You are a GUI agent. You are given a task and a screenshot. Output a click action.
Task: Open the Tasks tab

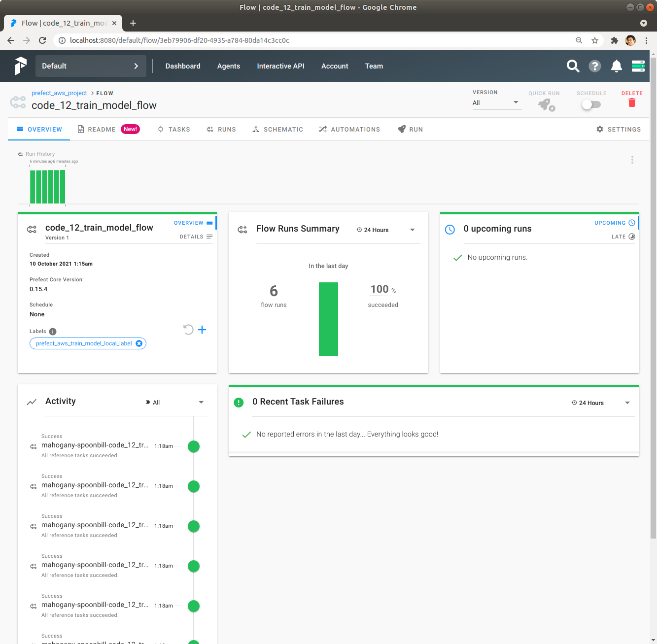click(x=173, y=129)
